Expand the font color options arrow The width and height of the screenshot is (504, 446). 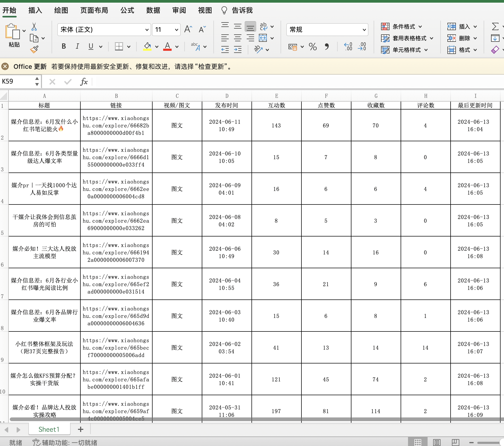pos(177,47)
